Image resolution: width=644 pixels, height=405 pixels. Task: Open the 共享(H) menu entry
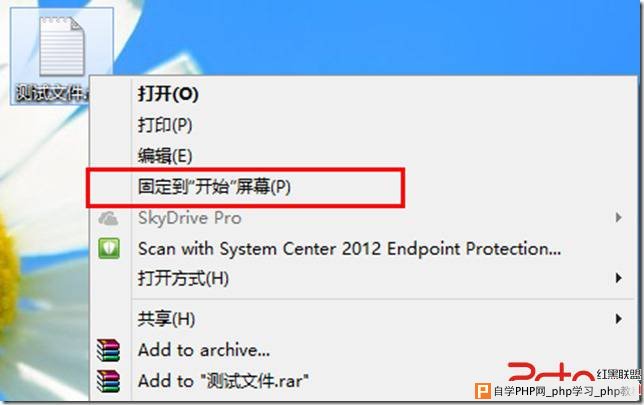point(363,319)
